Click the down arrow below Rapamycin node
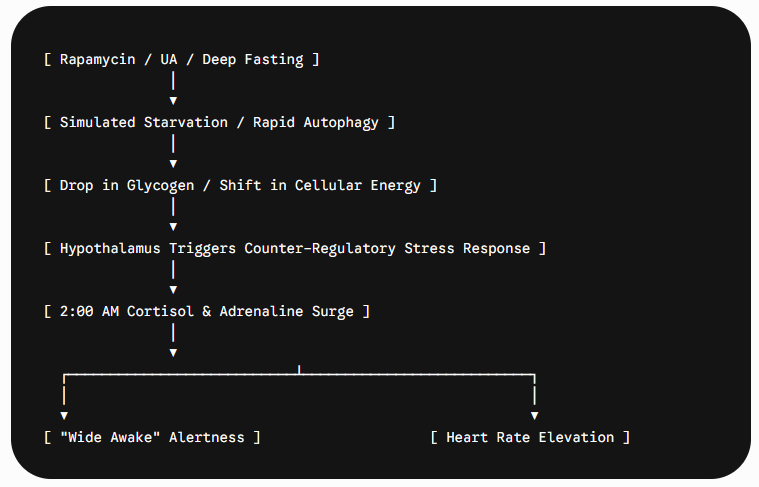 pos(173,101)
